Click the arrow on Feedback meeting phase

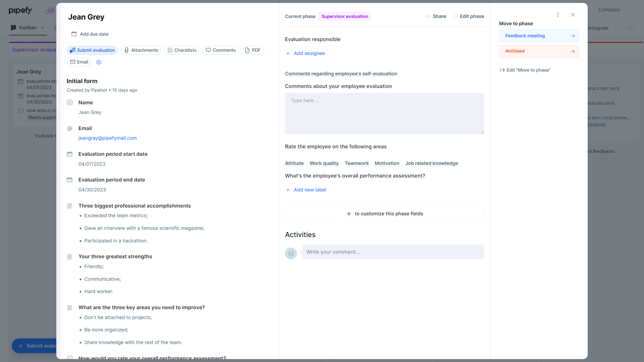(x=573, y=36)
